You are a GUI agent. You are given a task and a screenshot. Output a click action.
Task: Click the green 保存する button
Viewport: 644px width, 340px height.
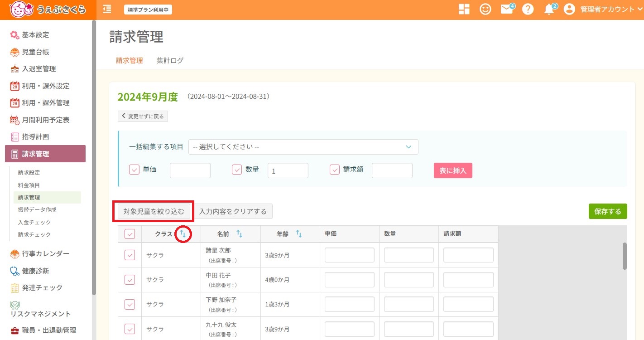click(608, 211)
